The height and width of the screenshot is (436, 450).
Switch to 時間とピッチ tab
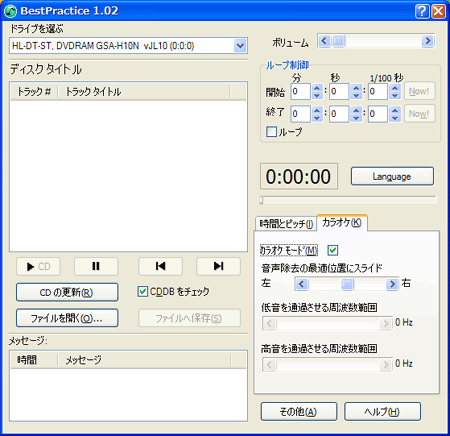[286, 224]
